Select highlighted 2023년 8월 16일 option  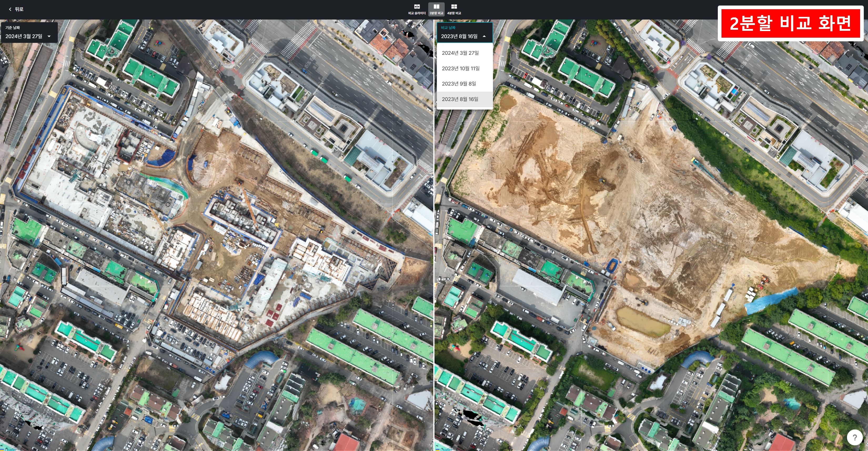pos(460,99)
